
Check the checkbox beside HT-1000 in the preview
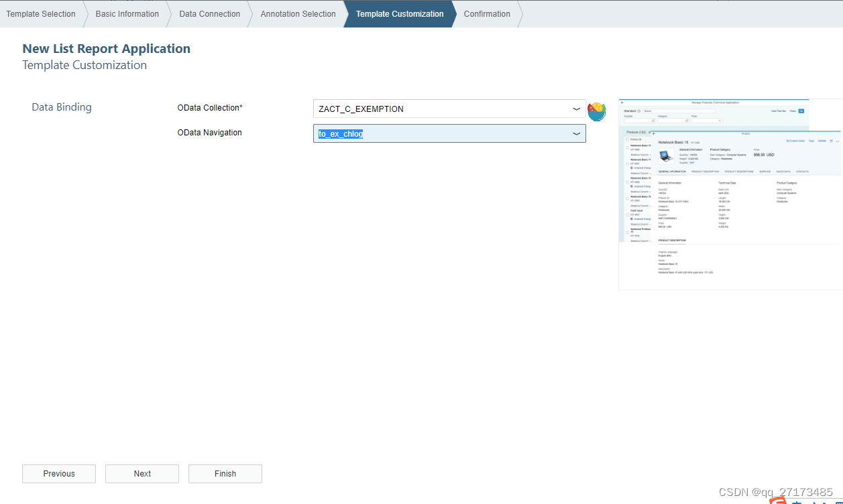click(628, 147)
